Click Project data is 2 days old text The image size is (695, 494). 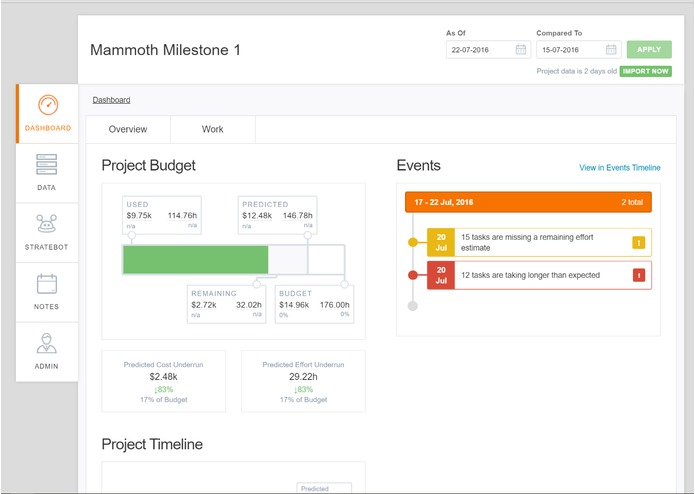[x=577, y=71]
